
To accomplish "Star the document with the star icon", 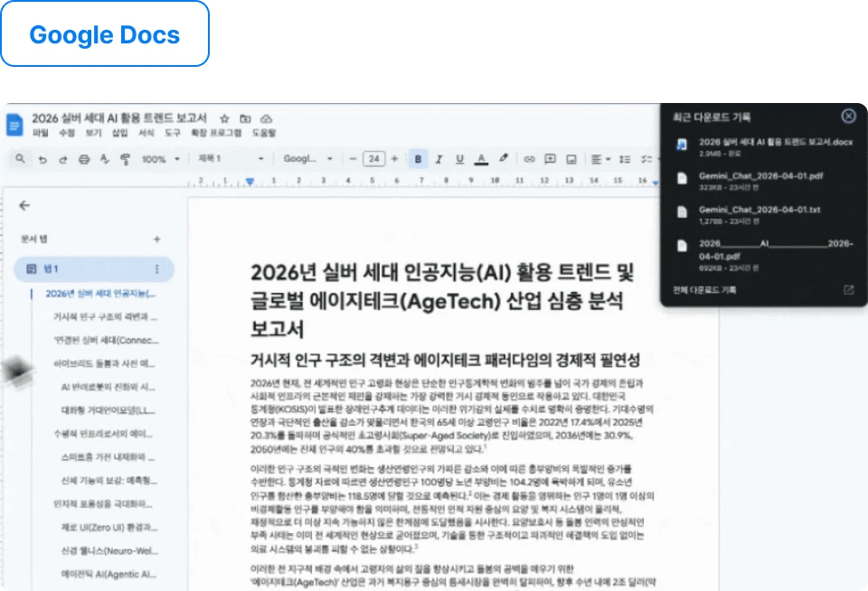I will click(224, 118).
